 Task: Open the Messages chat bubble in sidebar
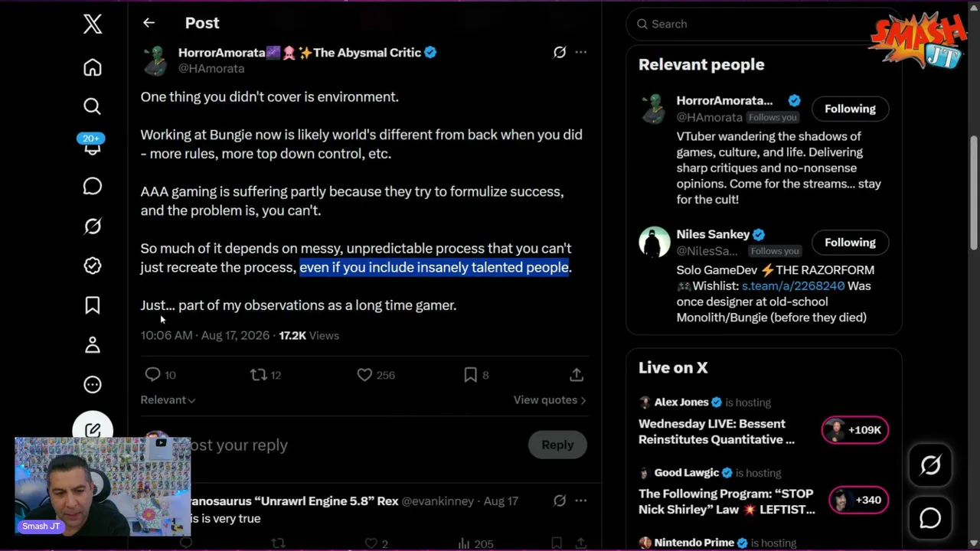tap(93, 186)
